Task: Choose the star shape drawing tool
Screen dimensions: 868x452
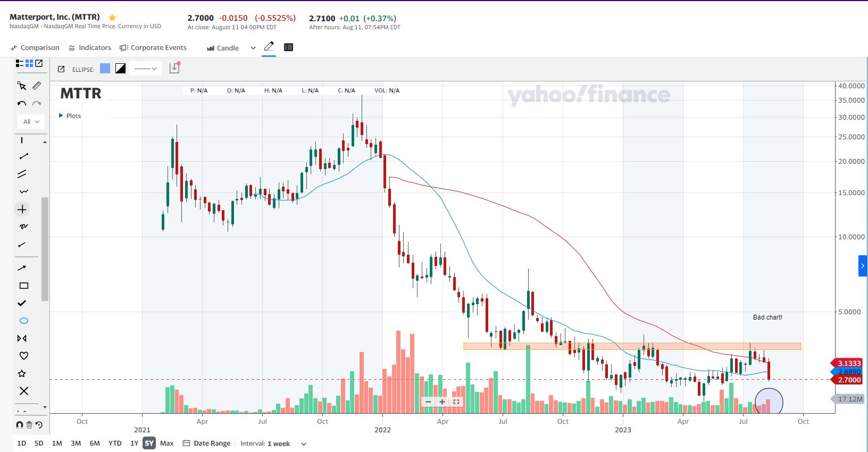Action: click(x=22, y=373)
